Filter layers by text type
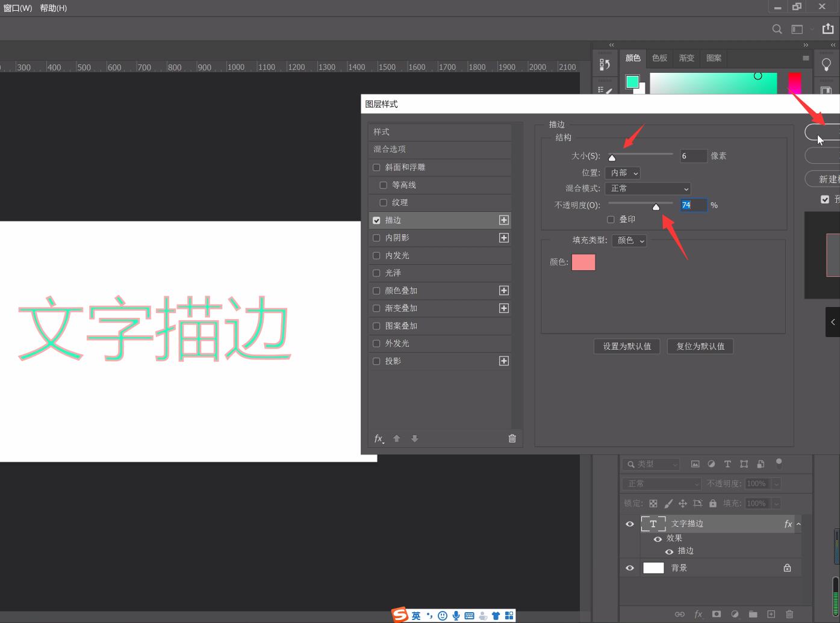Viewport: 840px width, 623px height. point(727,464)
